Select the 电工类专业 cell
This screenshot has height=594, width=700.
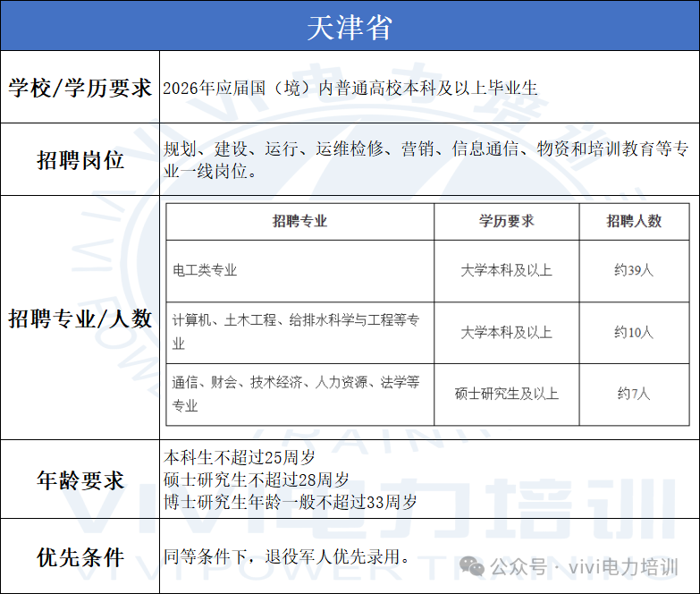point(205,269)
